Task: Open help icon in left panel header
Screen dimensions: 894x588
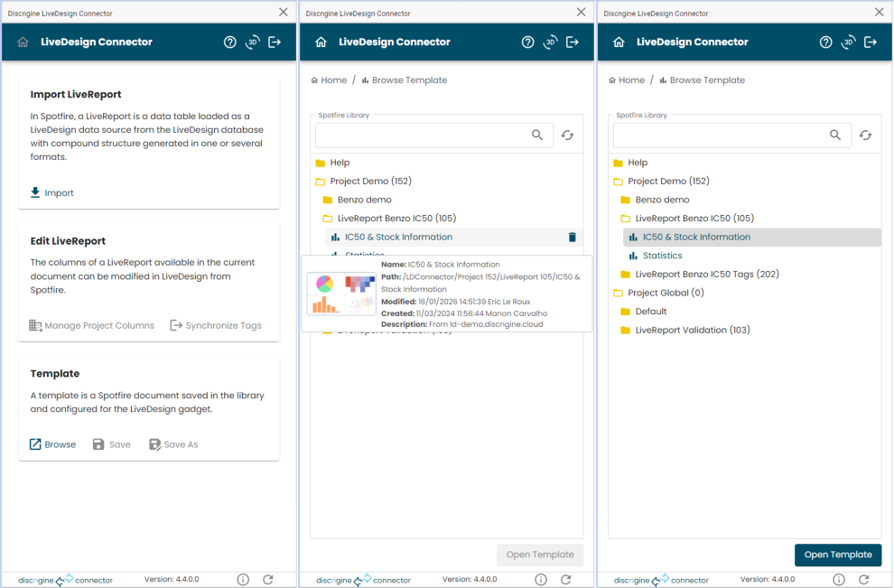Action: [229, 42]
